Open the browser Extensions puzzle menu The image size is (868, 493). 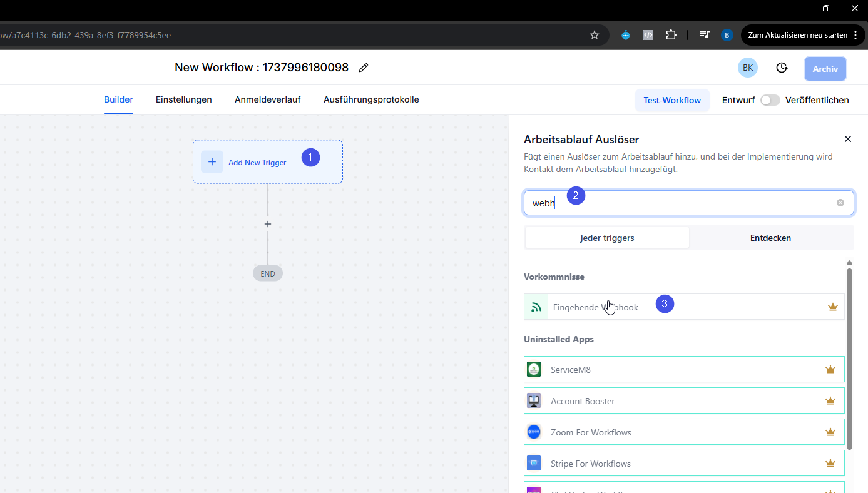(671, 35)
